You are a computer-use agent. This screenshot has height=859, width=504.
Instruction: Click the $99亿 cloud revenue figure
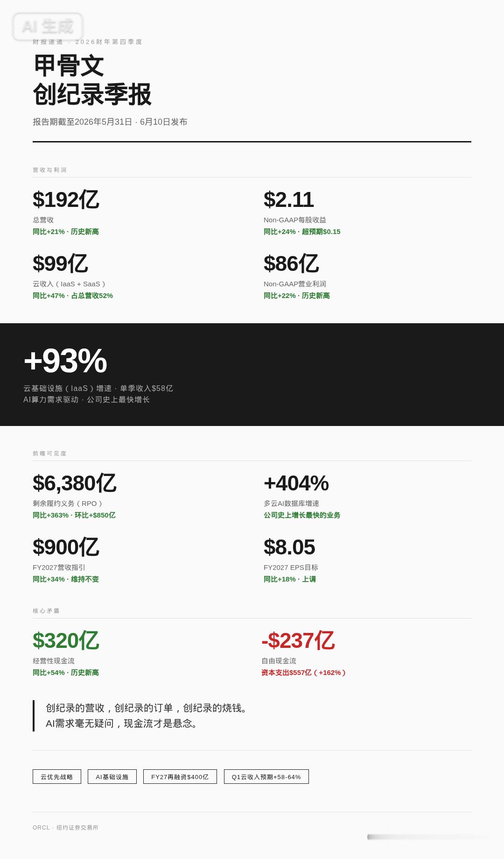(60, 263)
